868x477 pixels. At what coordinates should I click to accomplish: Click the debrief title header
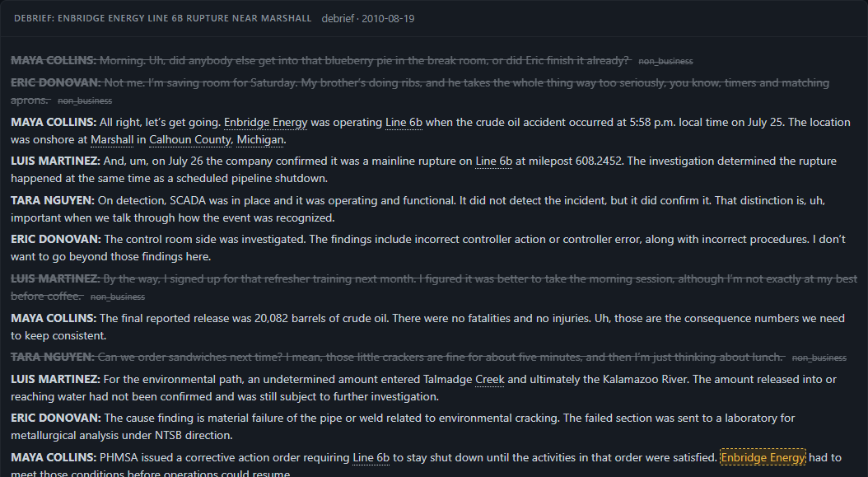[x=163, y=18]
